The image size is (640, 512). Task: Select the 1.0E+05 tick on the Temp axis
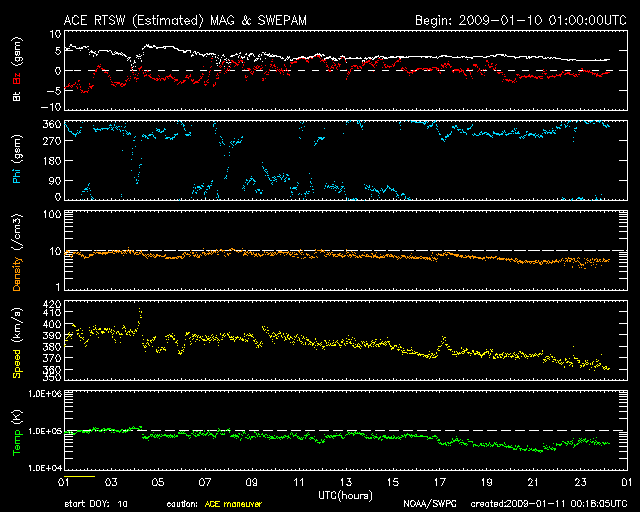click(45, 431)
